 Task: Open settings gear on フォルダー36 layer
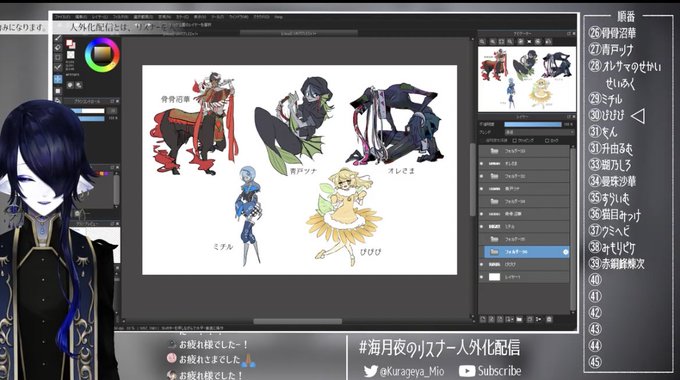click(x=566, y=252)
